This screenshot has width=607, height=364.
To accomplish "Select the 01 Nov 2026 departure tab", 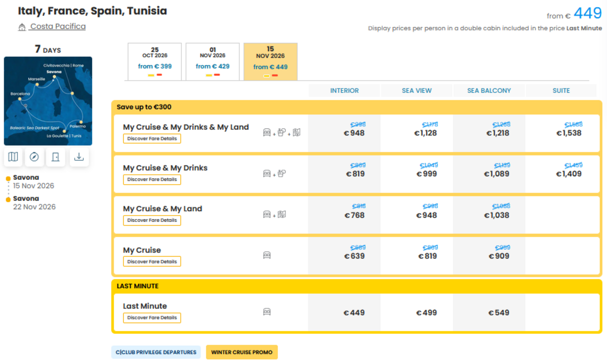I will (212, 62).
